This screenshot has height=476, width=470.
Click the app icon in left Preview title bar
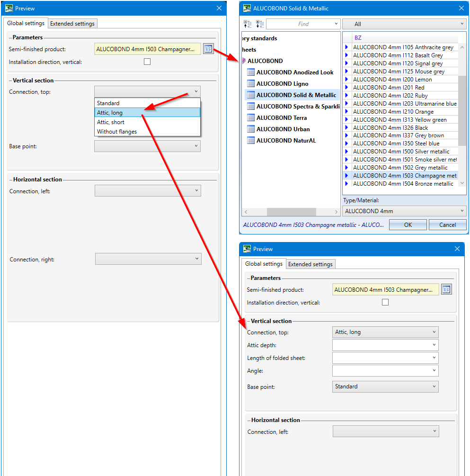(9, 8)
